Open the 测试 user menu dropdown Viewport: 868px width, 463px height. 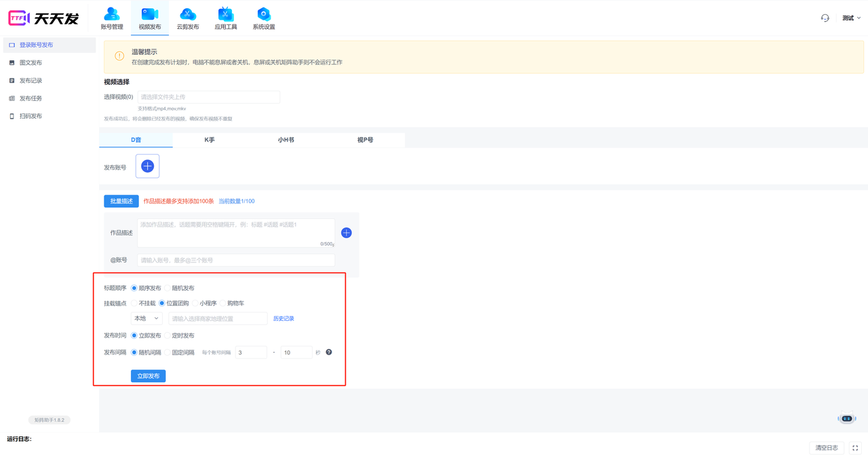coord(851,18)
